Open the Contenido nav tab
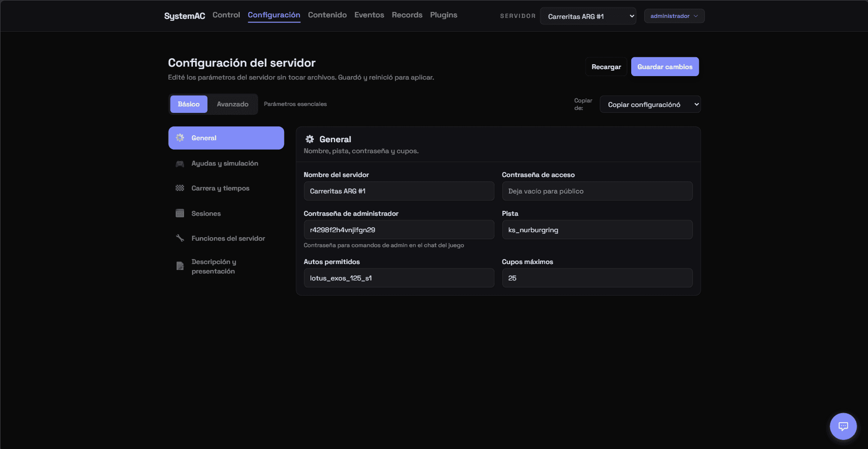868x449 pixels. pos(327,15)
